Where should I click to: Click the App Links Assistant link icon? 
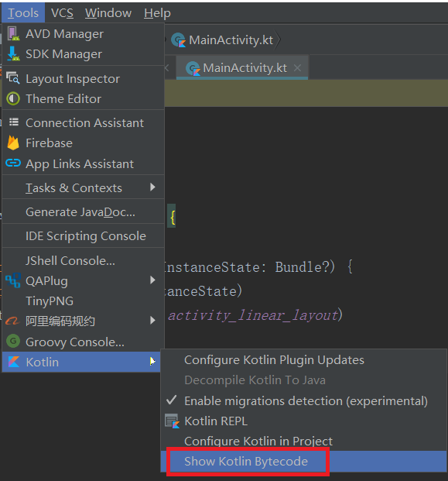[13, 163]
